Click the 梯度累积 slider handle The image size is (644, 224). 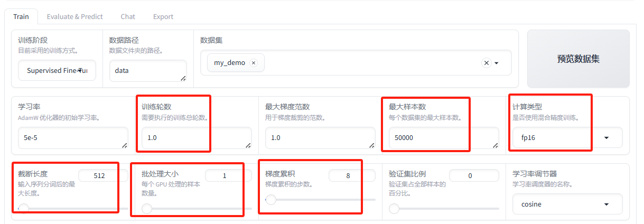271,200
